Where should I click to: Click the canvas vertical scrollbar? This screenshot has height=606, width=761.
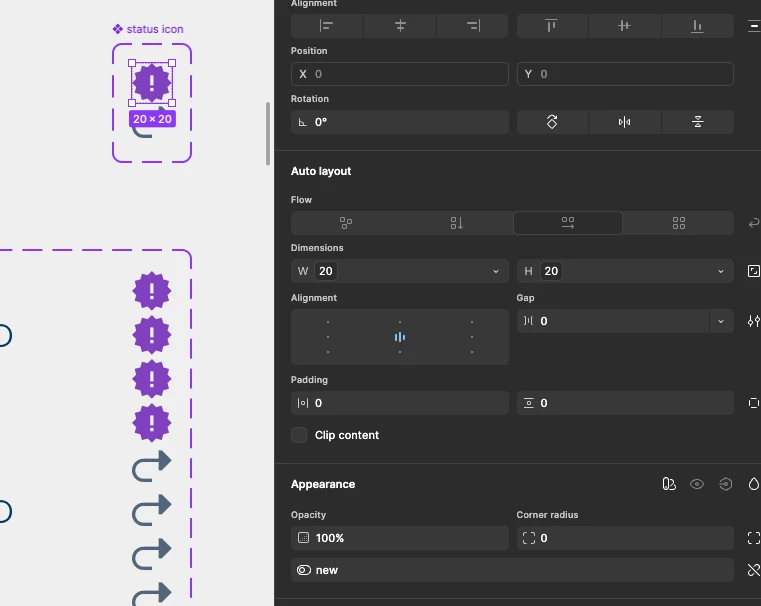[268, 134]
